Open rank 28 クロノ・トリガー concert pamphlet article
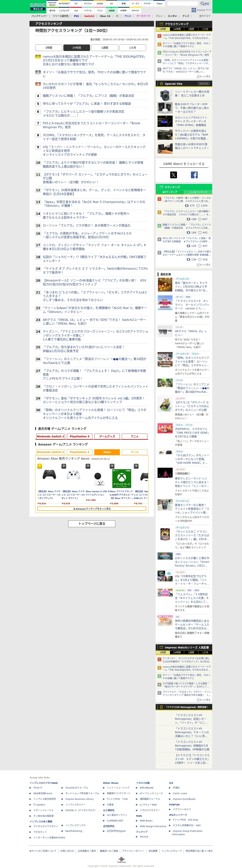242x868 pixels. click(x=95, y=388)
